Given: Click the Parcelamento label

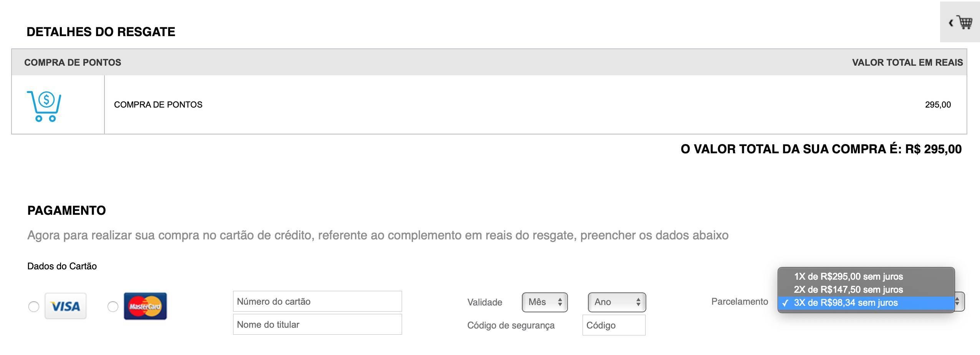Looking at the screenshot, I should pos(740,302).
